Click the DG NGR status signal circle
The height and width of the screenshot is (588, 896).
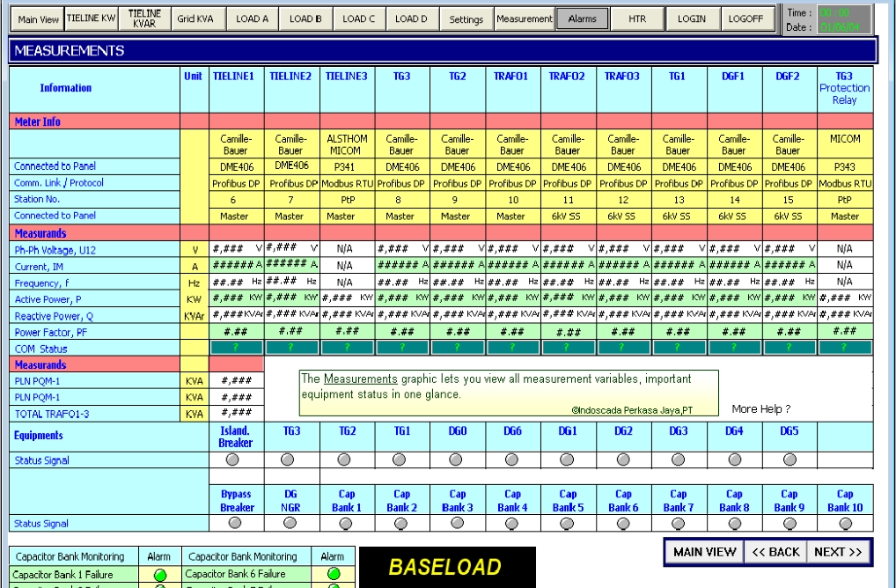pyautogui.click(x=291, y=523)
